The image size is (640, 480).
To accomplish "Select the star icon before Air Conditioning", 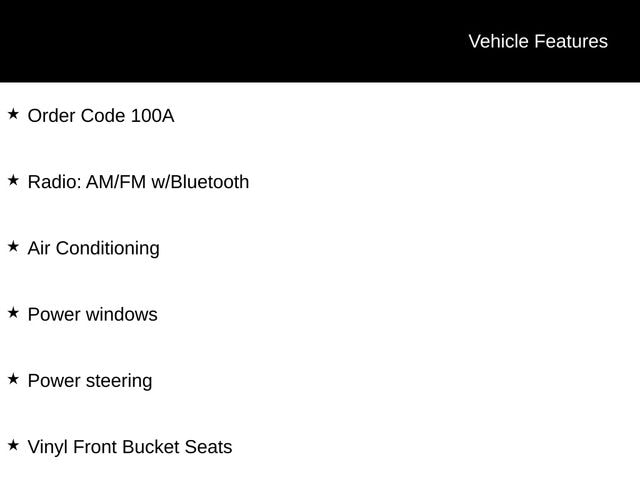I will [x=13, y=246].
